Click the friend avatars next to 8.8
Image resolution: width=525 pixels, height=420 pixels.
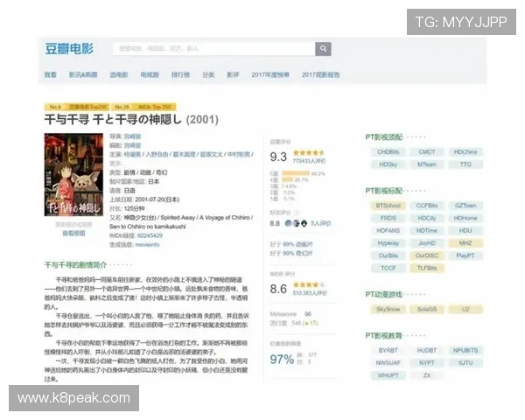[x=296, y=223]
